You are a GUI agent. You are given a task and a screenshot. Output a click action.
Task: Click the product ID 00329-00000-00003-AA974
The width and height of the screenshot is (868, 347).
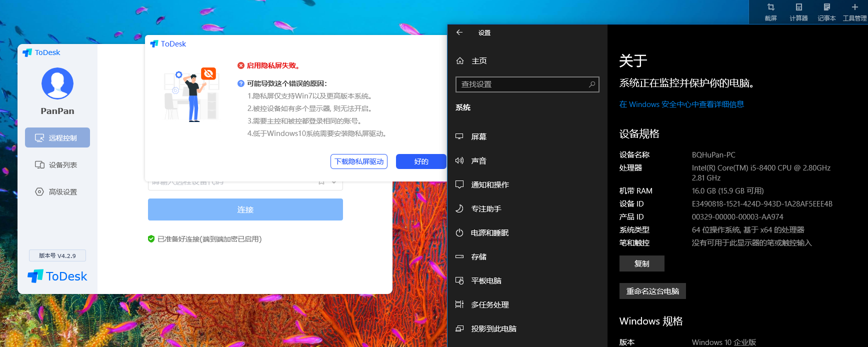click(737, 217)
